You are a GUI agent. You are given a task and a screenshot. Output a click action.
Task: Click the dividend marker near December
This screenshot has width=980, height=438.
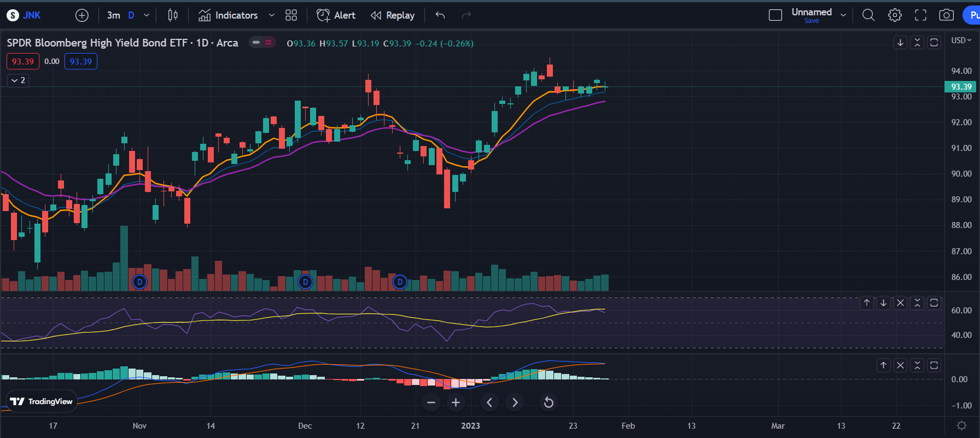[305, 282]
